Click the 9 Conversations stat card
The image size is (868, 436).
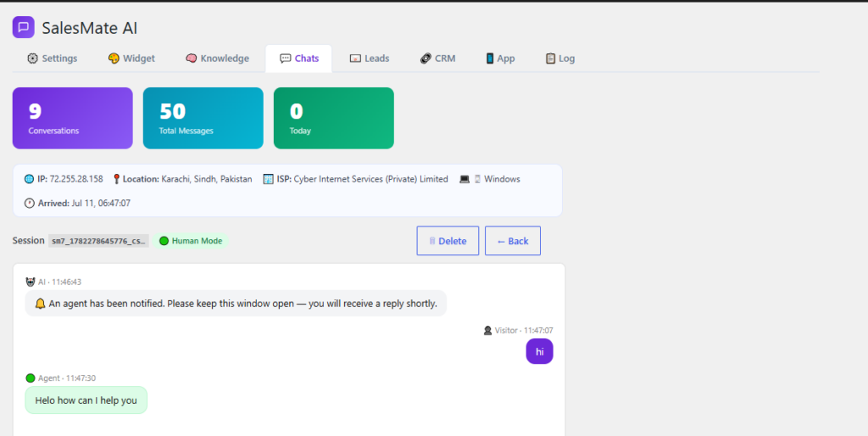tap(73, 118)
